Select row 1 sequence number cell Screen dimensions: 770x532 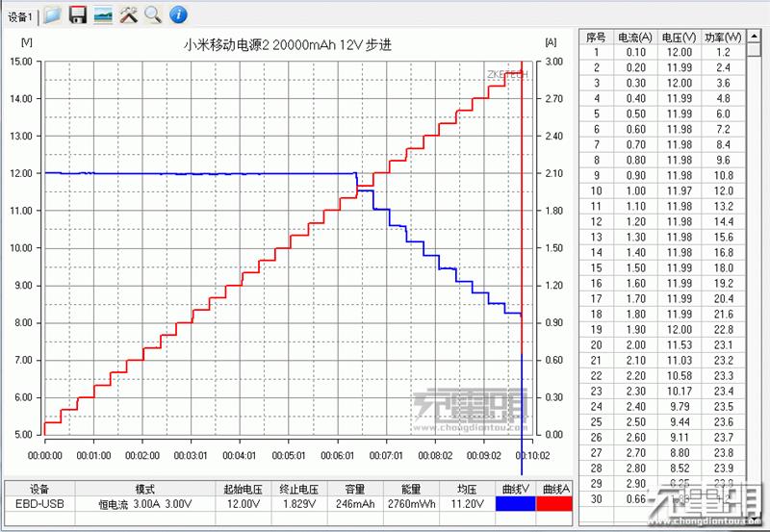pos(596,53)
